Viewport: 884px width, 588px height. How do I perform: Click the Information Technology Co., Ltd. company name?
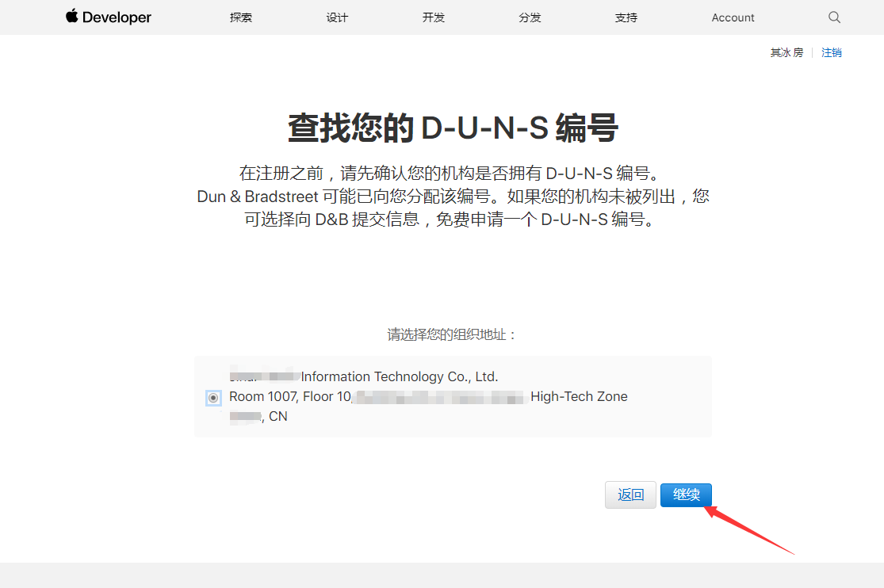coord(399,376)
